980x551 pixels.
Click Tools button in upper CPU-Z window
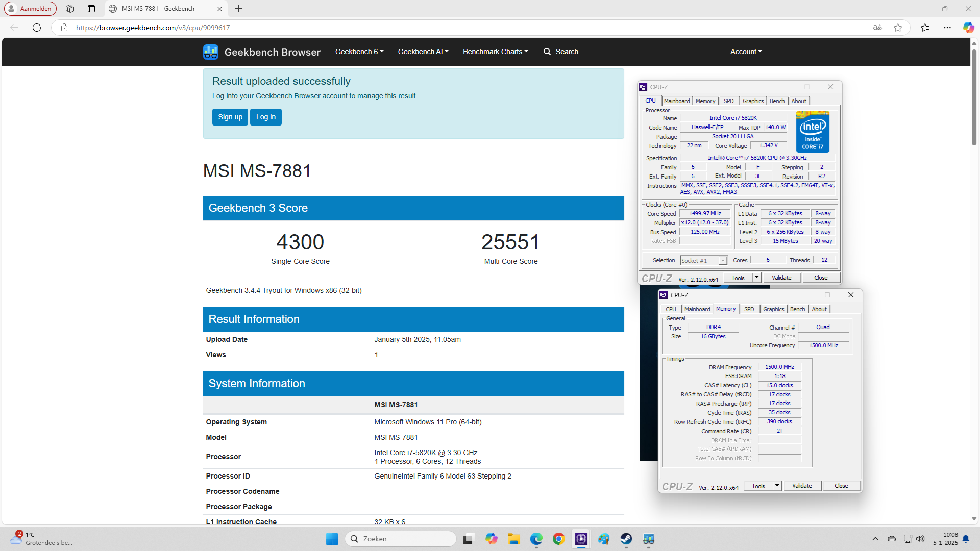coord(738,278)
